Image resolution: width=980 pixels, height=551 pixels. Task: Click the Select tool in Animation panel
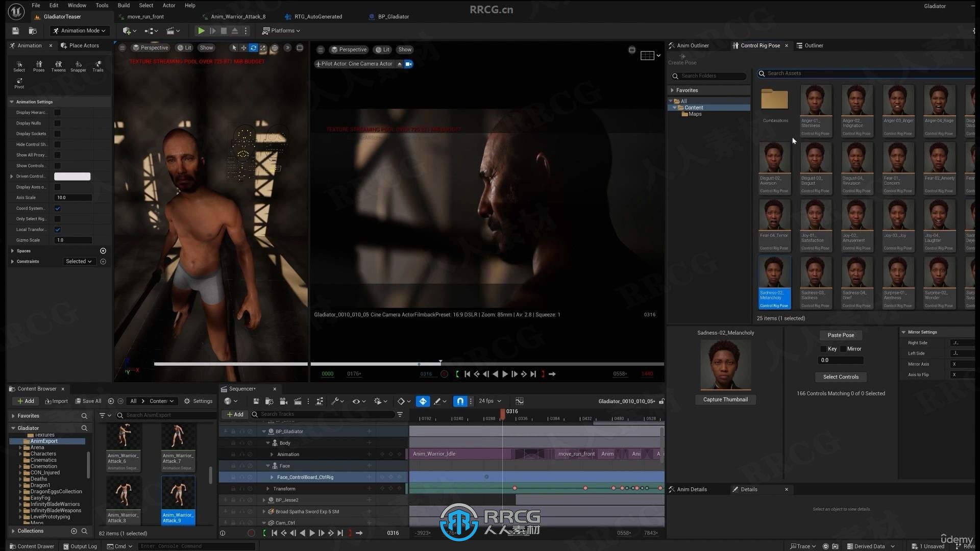pos(19,66)
